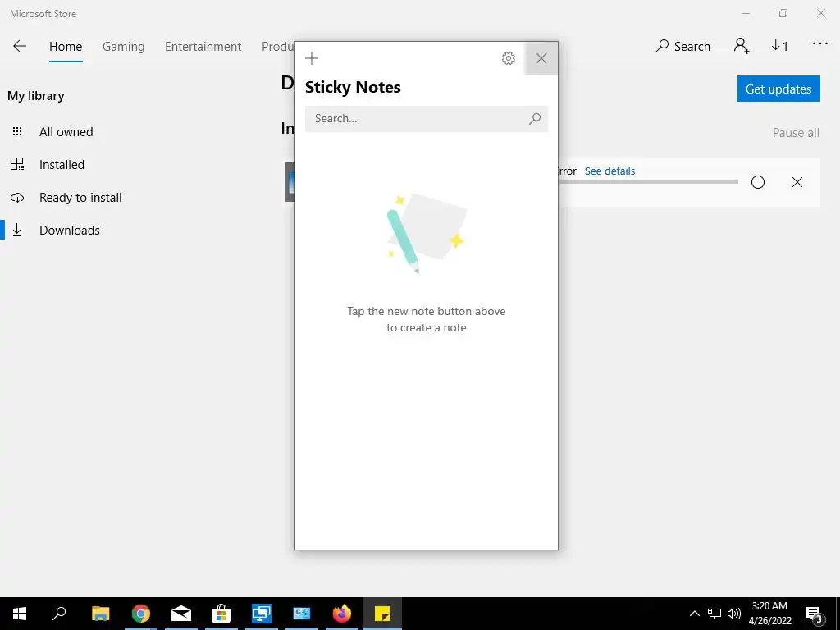Viewport: 840px width, 630px height.
Task: Open the Gaming tab
Action: click(x=124, y=47)
